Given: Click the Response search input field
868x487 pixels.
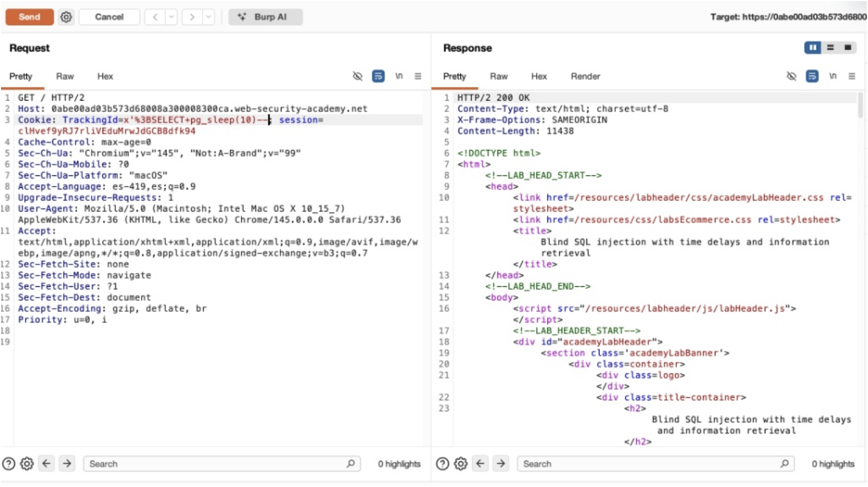Looking at the screenshot, I should point(649,464).
